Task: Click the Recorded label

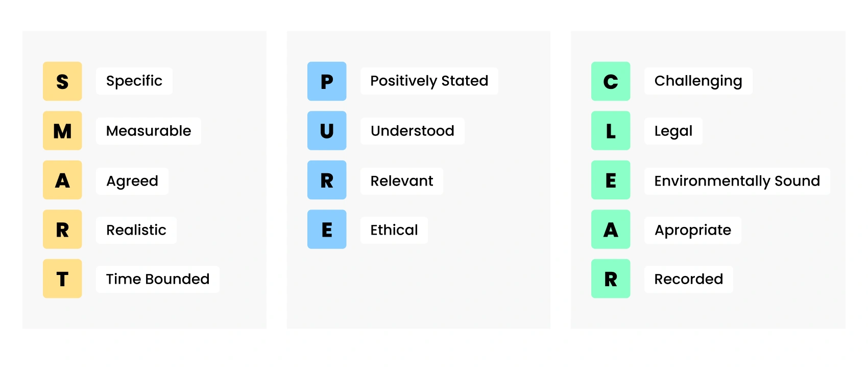Action: (x=689, y=279)
